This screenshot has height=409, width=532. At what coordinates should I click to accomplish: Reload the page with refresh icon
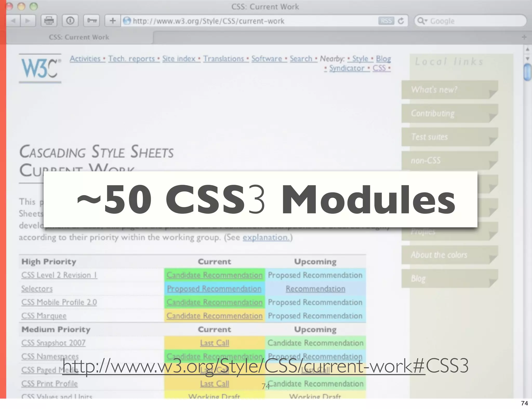401,21
